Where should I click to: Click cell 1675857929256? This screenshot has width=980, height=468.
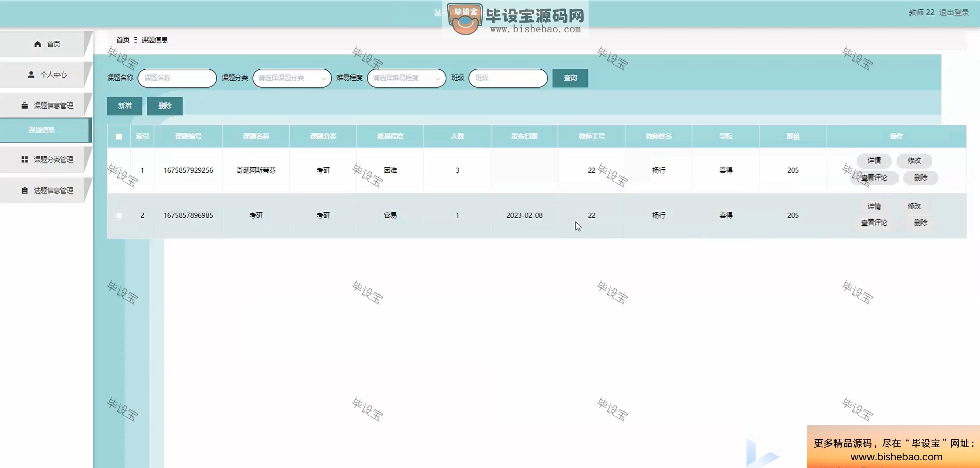click(x=188, y=170)
